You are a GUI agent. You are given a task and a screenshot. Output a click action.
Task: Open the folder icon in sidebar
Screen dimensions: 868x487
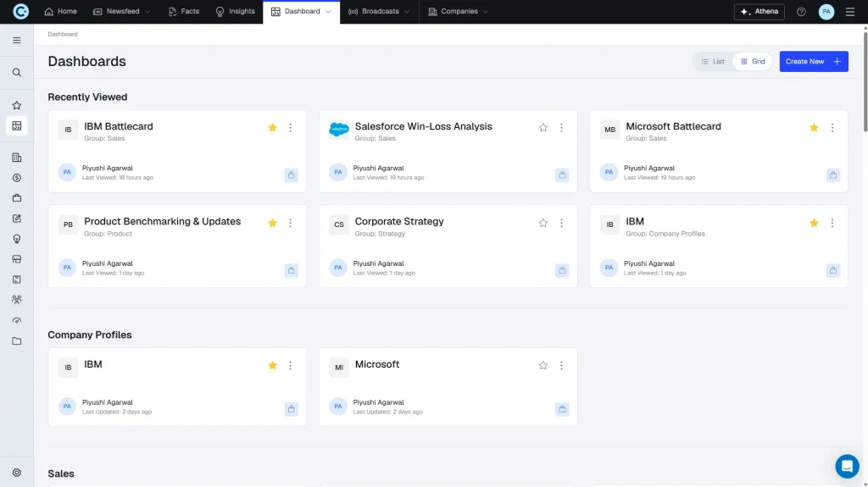click(x=17, y=340)
